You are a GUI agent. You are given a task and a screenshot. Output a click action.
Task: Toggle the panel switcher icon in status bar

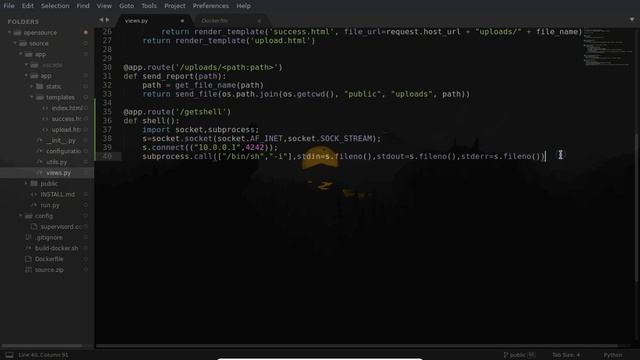(x=9, y=355)
